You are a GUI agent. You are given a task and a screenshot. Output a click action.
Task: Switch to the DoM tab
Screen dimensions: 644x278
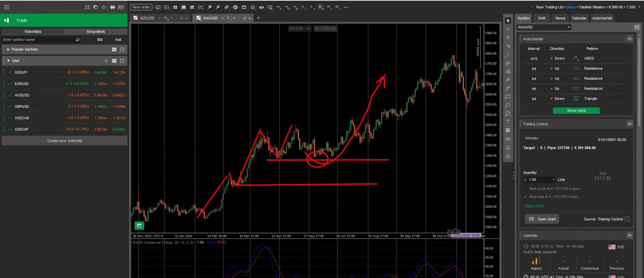[542, 18]
